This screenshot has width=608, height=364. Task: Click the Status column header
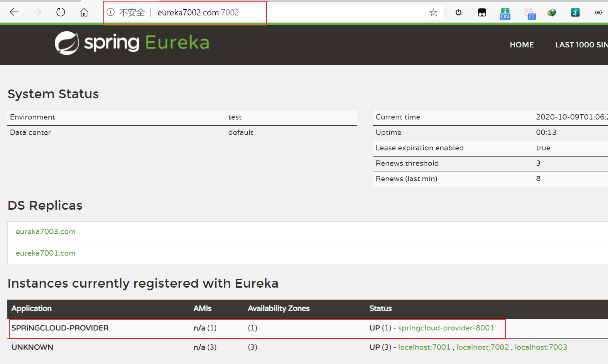380,308
